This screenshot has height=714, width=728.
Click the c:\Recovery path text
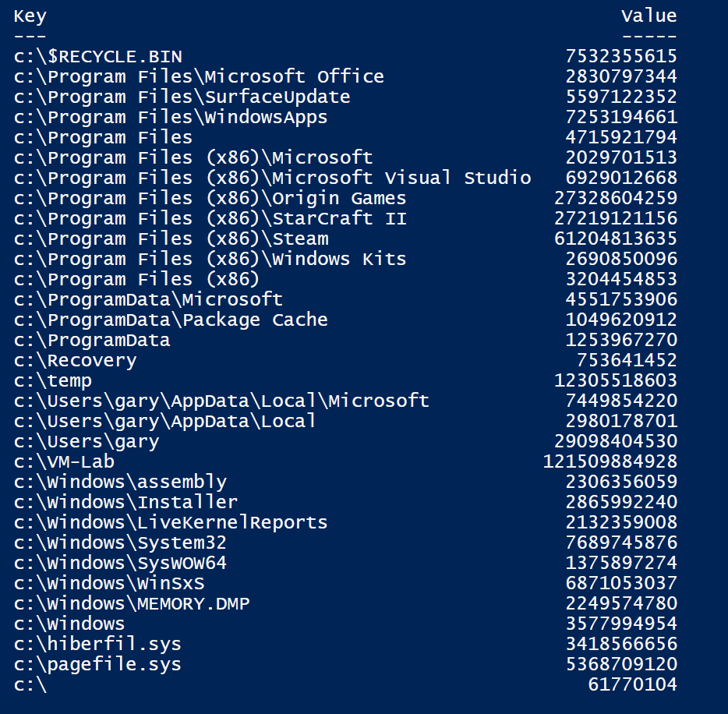(x=75, y=360)
